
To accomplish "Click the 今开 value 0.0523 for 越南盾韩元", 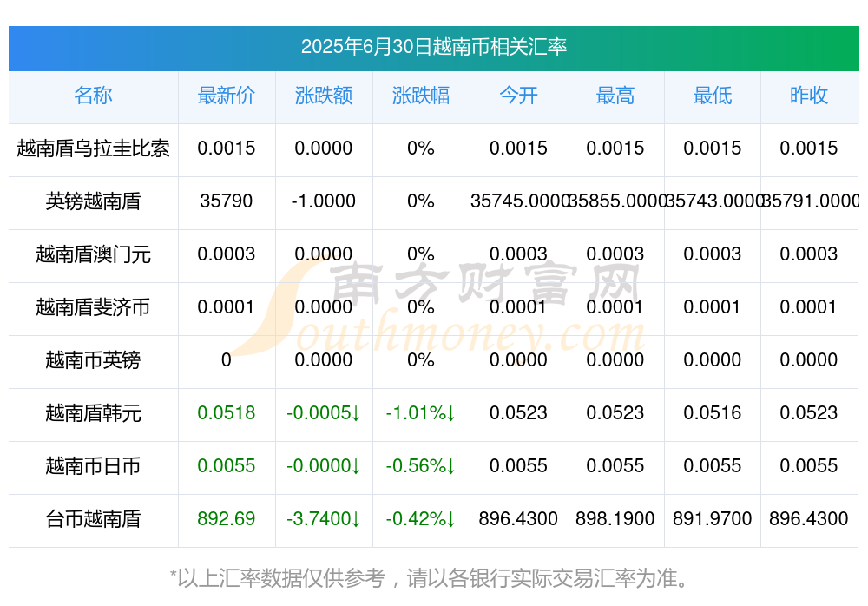I will pos(518,413).
